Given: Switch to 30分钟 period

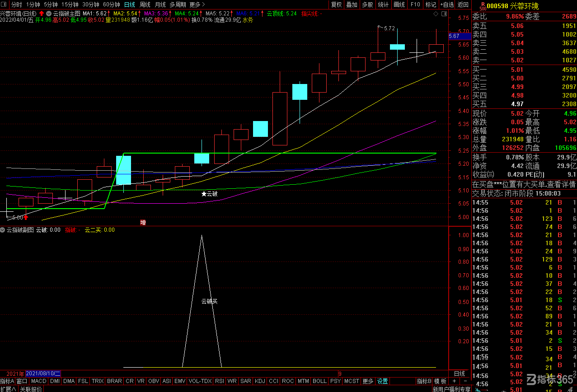Looking at the screenshot, I should tap(90, 5).
